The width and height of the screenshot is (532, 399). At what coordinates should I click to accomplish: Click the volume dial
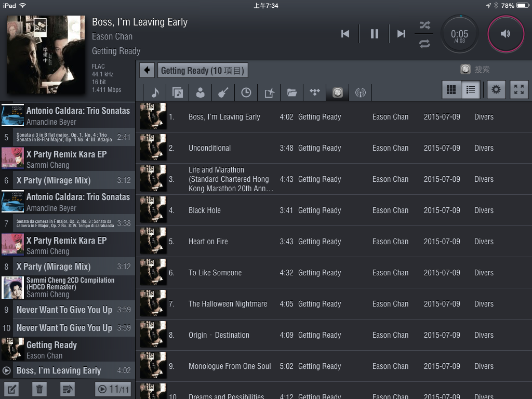(x=506, y=34)
